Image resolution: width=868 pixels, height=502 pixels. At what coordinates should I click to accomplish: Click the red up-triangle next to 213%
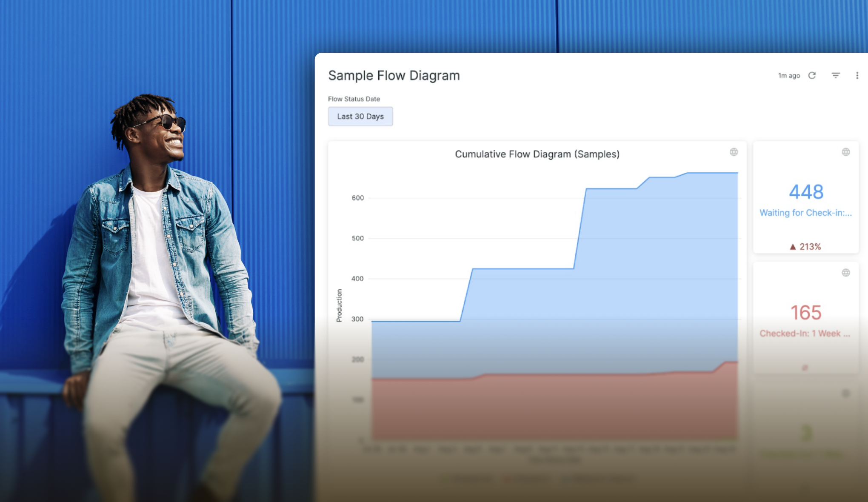tap(793, 247)
